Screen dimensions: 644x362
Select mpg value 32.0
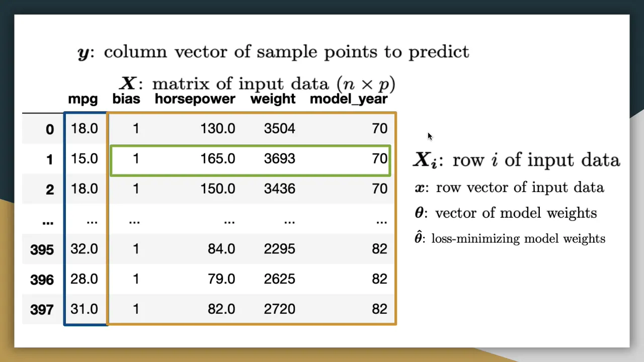84,249
